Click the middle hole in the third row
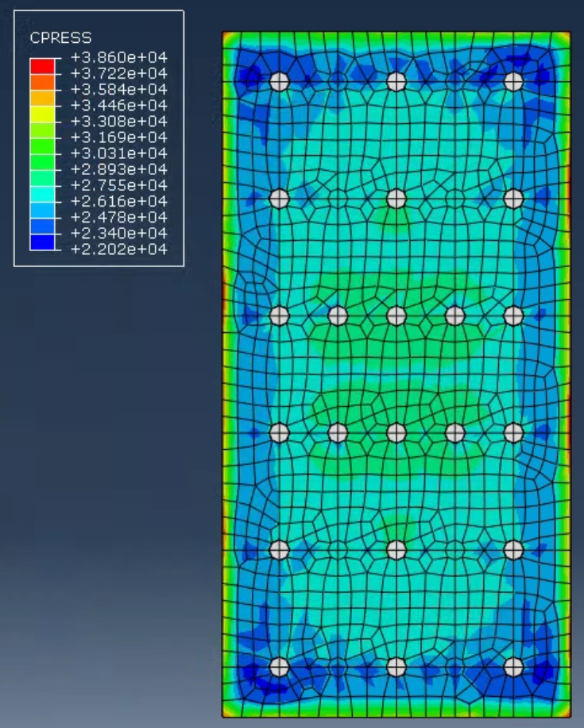Image resolution: width=584 pixels, height=728 pixels. pos(396,316)
